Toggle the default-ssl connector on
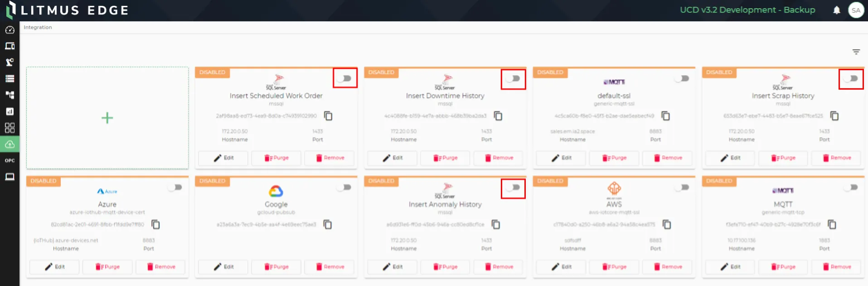 tap(683, 78)
